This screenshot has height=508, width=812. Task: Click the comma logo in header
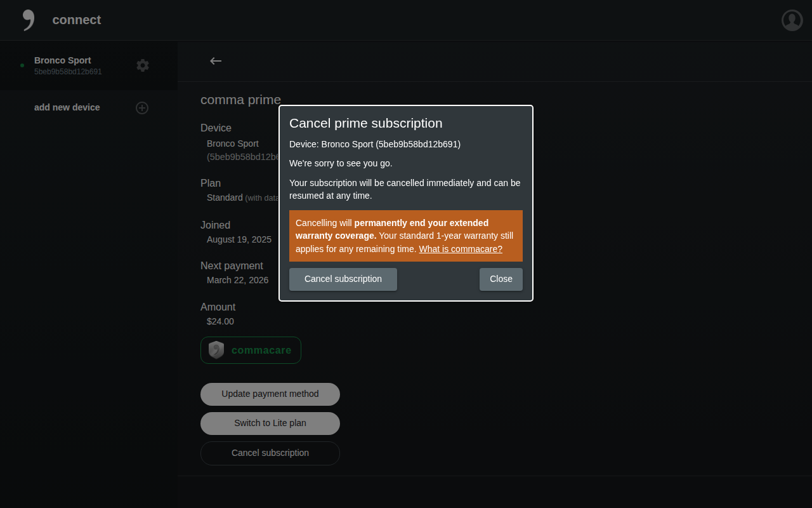(28, 20)
